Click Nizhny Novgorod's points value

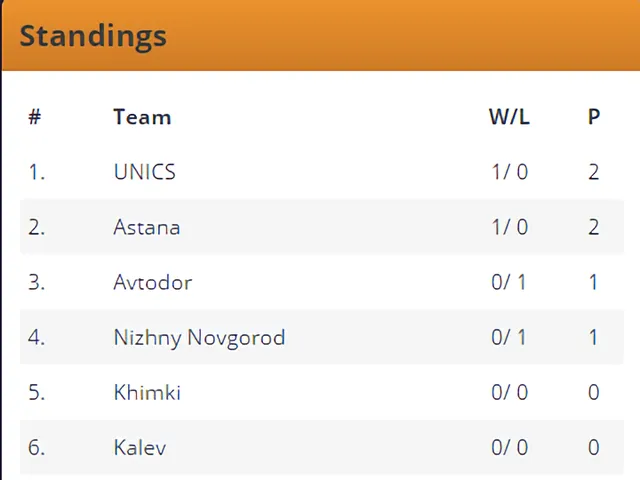click(594, 337)
